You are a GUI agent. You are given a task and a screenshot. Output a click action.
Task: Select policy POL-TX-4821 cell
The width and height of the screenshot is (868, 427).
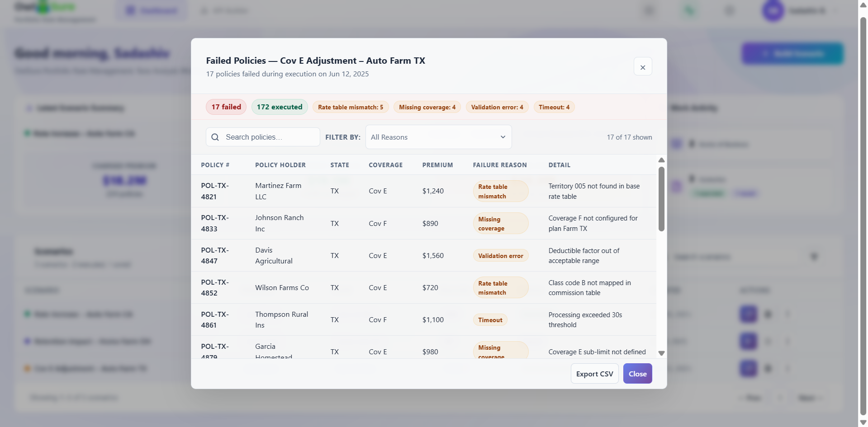point(215,191)
